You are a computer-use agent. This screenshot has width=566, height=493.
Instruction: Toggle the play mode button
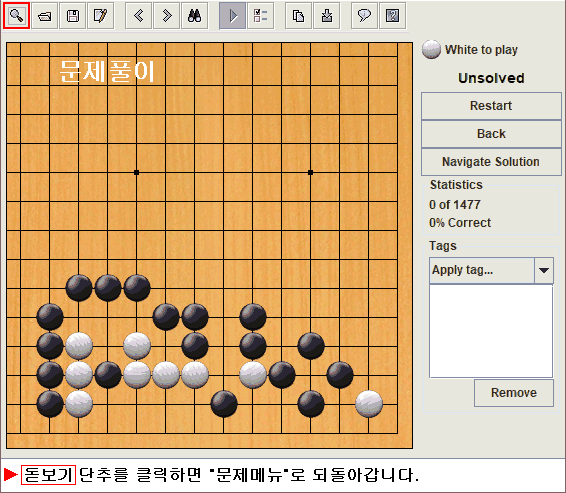233,16
